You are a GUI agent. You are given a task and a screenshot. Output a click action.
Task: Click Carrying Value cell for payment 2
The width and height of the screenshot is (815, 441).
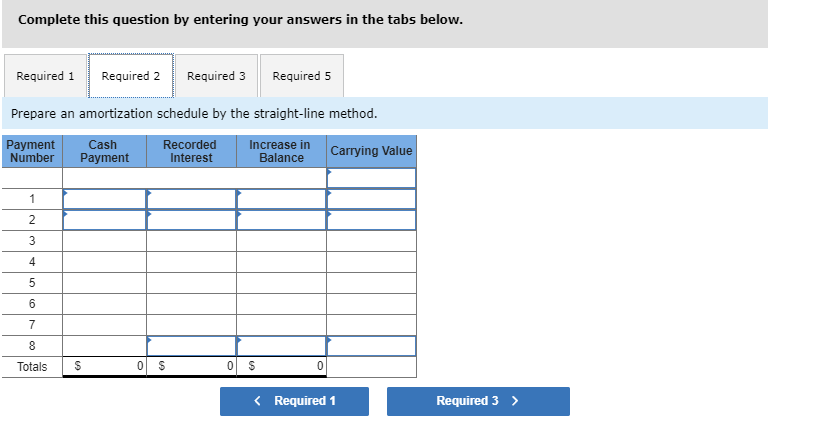[371, 220]
